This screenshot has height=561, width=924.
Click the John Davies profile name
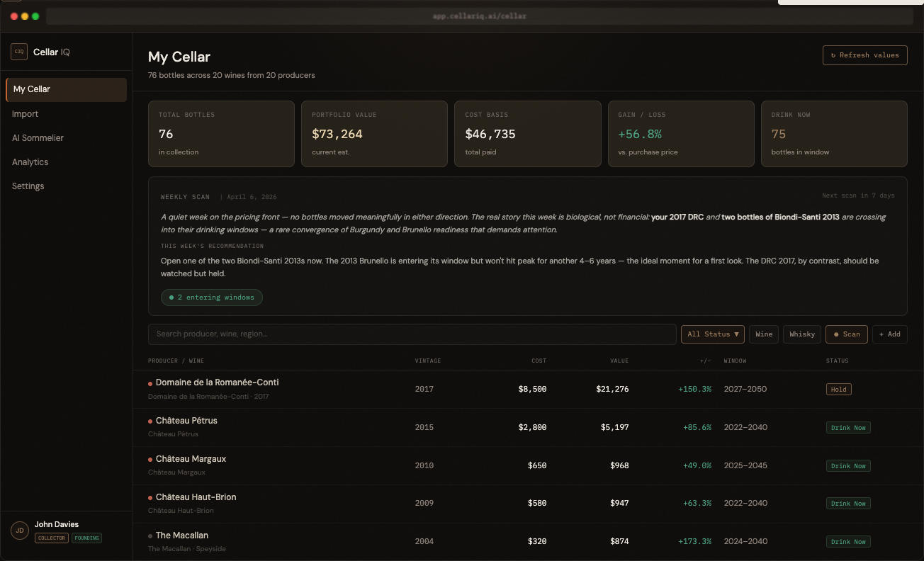click(57, 525)
